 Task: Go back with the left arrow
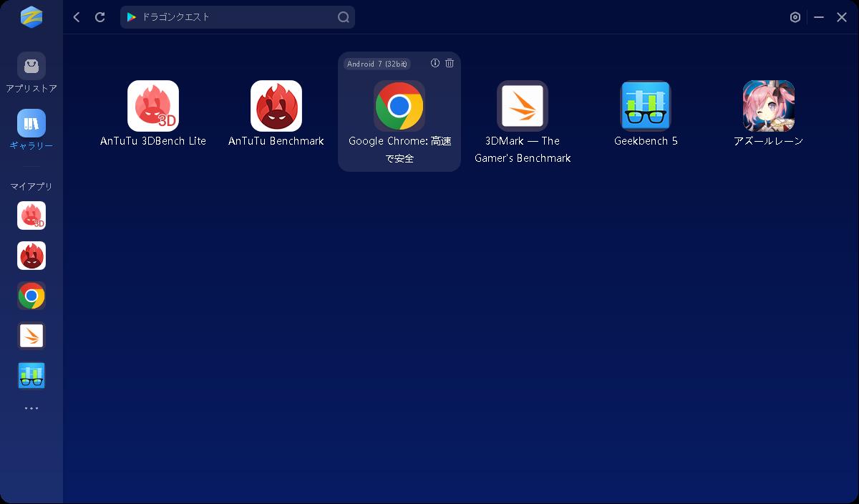(x=77, y=17)
